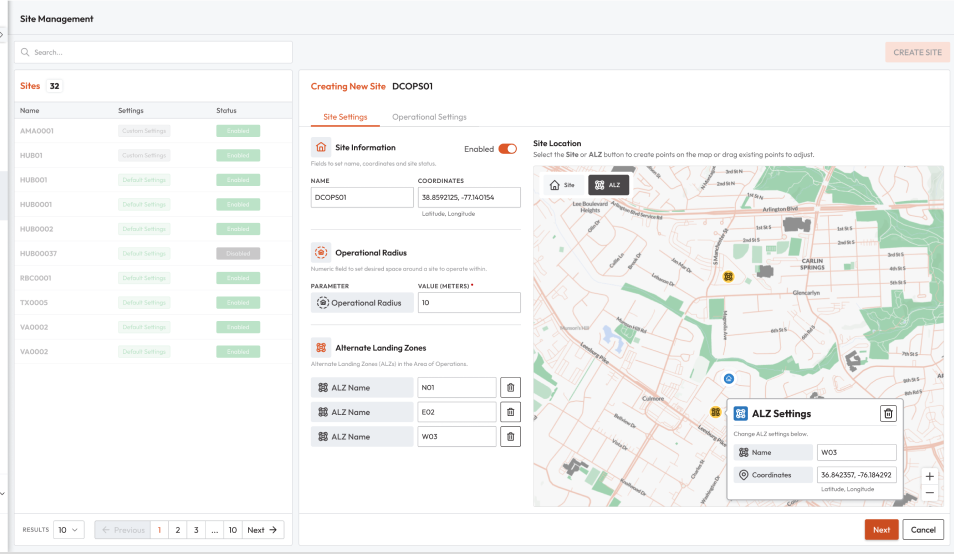Select the Site map placement mode

point(562,185)
